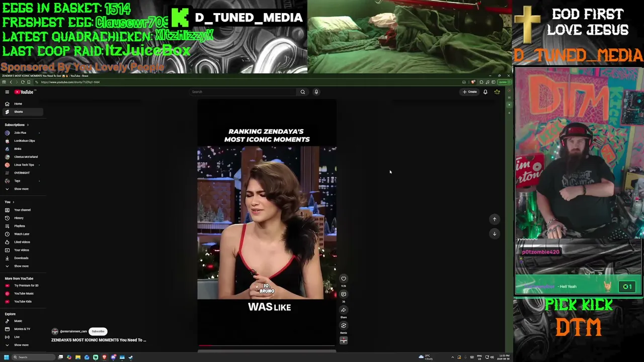
Task: Open Your channel page
Action: coord(22,210)
